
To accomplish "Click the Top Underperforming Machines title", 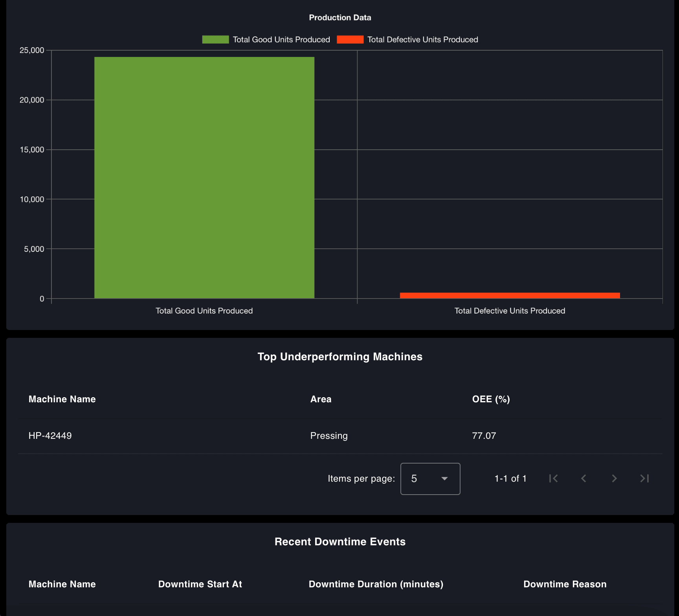I will pyautogui.click(x=339, y=357).
